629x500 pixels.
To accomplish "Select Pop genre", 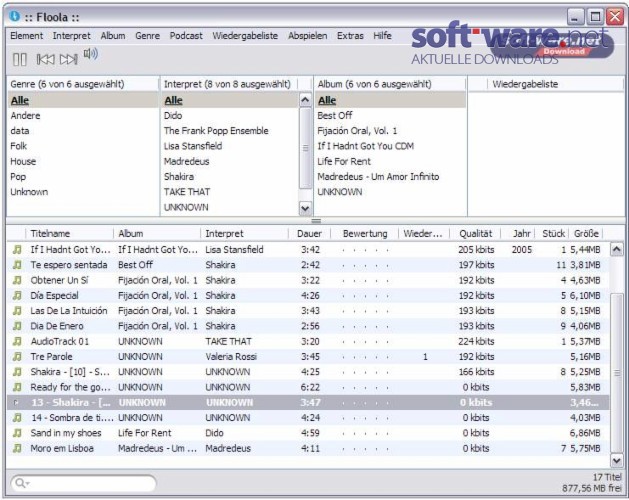I will point(83,177).
